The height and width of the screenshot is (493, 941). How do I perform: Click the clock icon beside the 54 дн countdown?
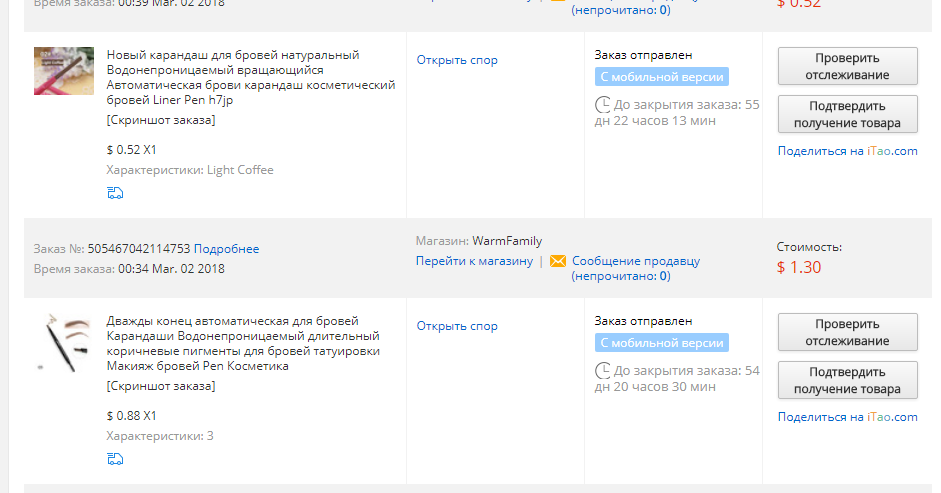[x=603, y=371]
